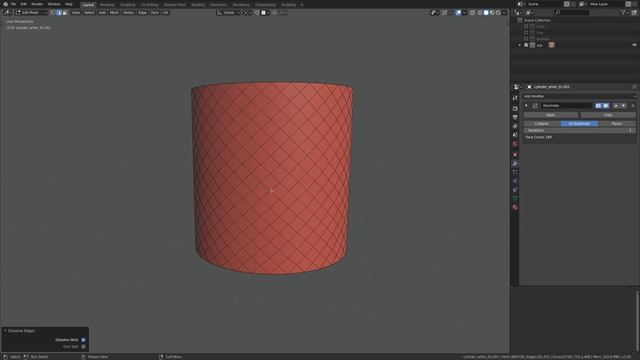This screenshot has width=640, height=360.
Task: Switch to the Layout workspace tab
Action: [88, 4]
